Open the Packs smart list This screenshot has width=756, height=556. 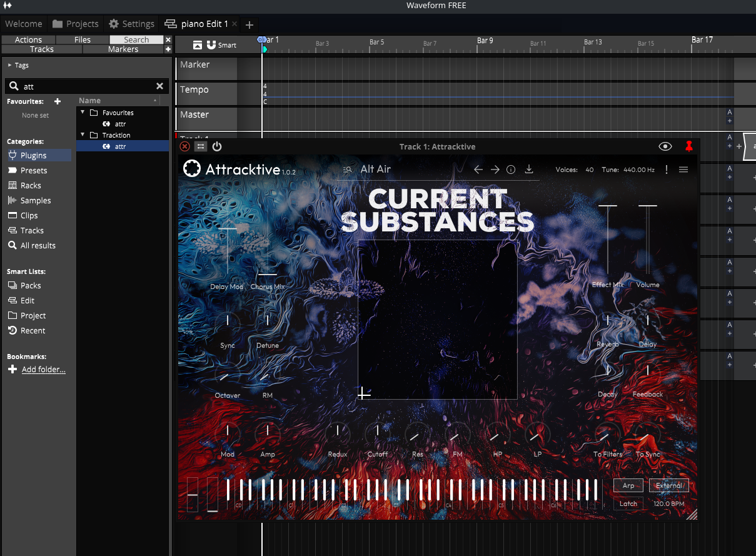[39, 285]
